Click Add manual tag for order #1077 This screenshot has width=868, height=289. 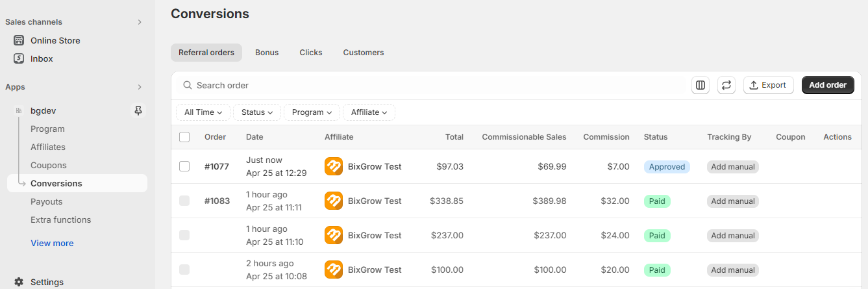tap(733, 167)
